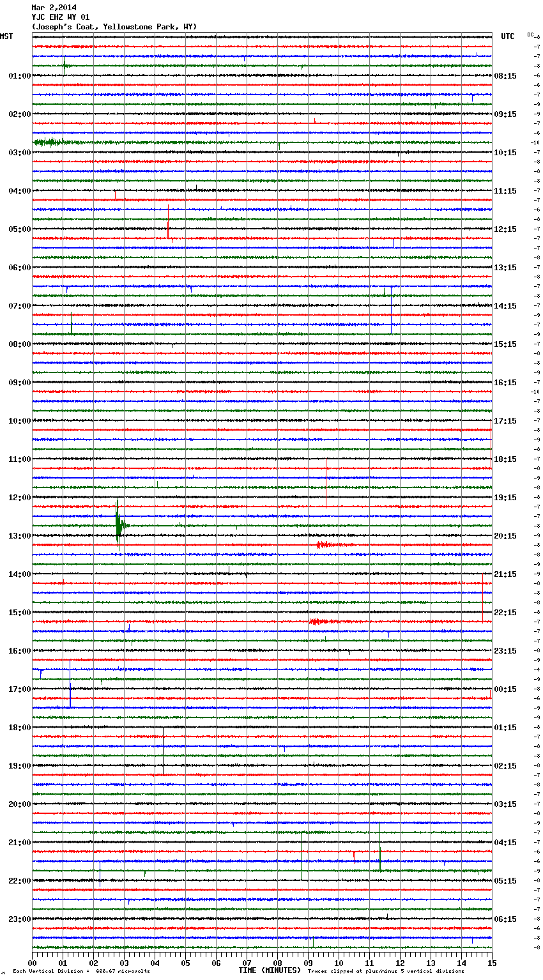
Task: Click the '20:15' UTC time label
Action: (505, 536)
